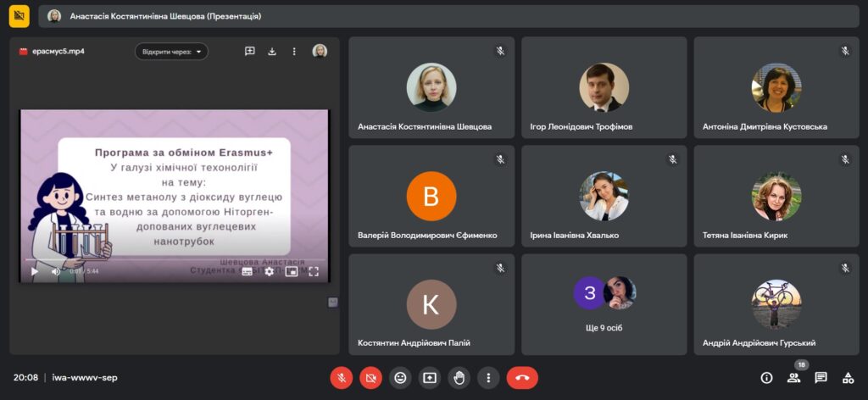Viewport: 868px width, 400px height.
Task: Open more call options menu
Action: [x=487, y=378]
